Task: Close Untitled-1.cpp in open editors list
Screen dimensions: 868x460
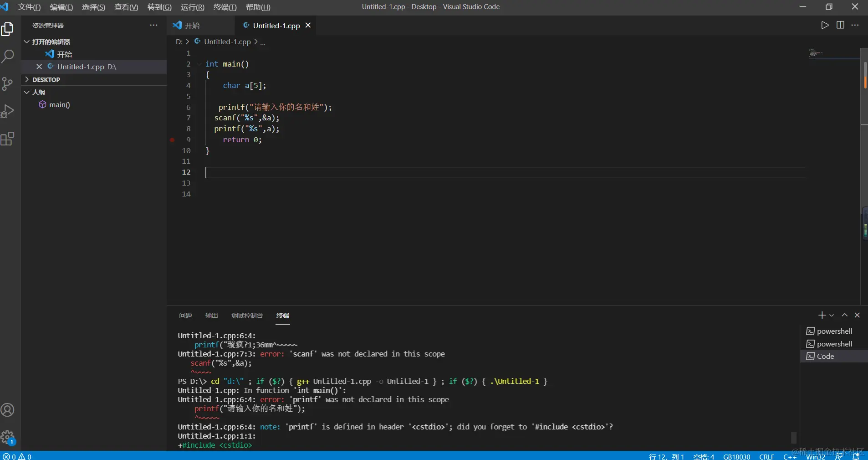Action: 39,67
